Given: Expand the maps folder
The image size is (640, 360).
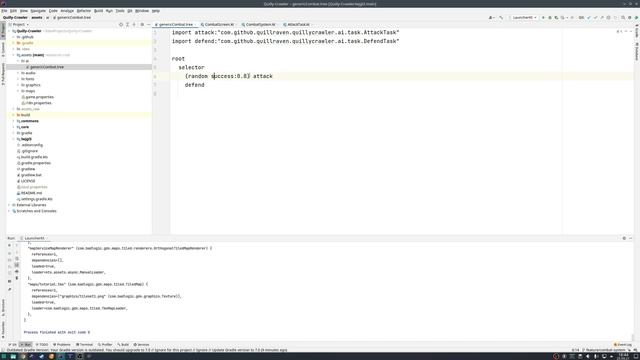Looking at the screenshot, I should click(x=18, y=91).
